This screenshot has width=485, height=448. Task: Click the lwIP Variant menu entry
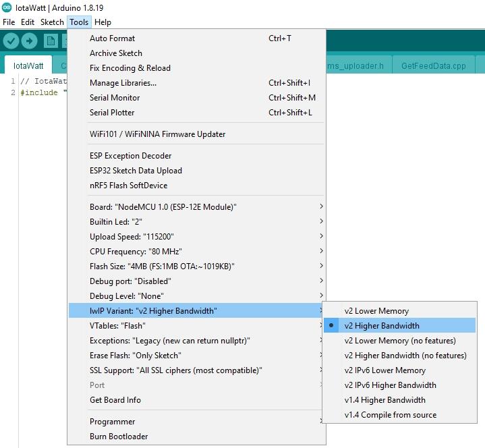tap(197, 311)
